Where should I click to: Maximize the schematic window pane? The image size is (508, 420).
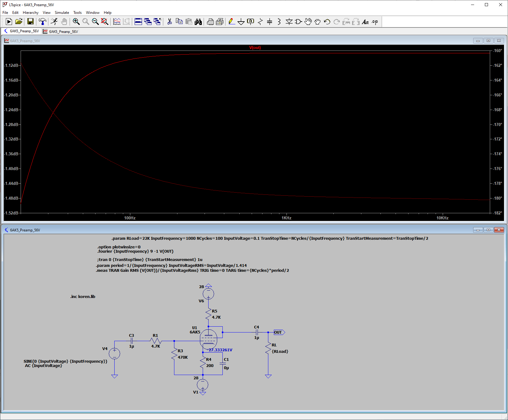488,230
